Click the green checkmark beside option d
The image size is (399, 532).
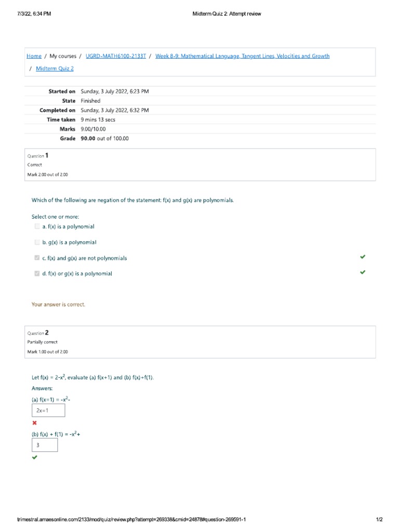click(363, 272)
